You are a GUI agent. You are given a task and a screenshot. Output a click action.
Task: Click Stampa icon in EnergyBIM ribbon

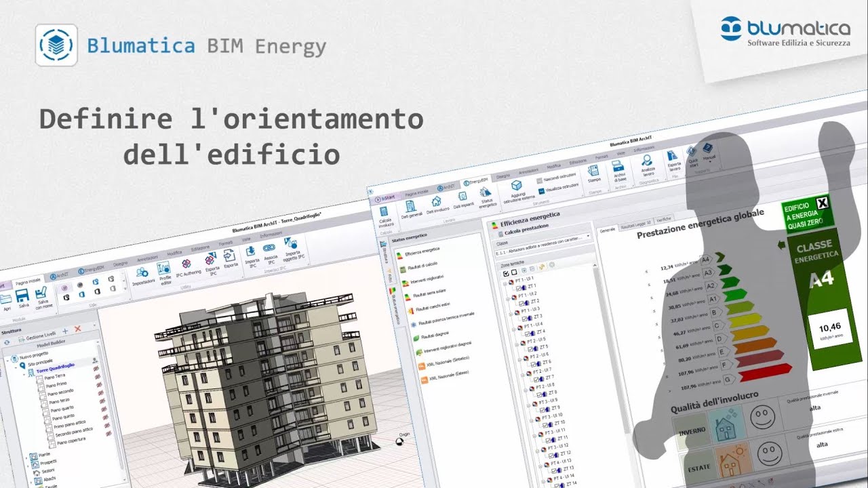click(593, 171)
